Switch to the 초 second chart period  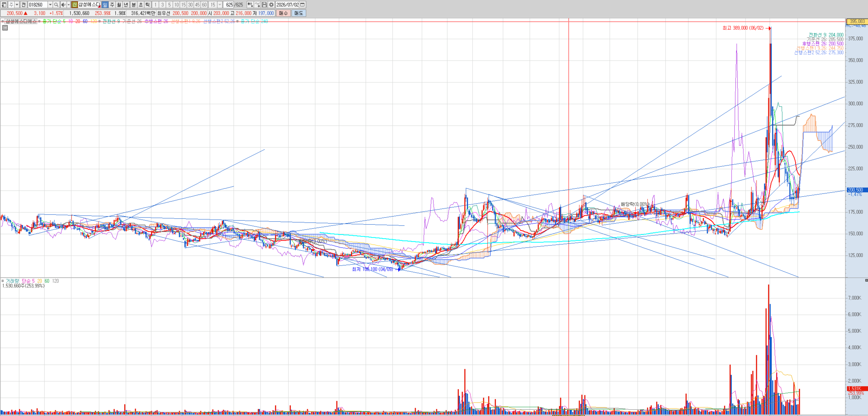click(x=141, y=5)
